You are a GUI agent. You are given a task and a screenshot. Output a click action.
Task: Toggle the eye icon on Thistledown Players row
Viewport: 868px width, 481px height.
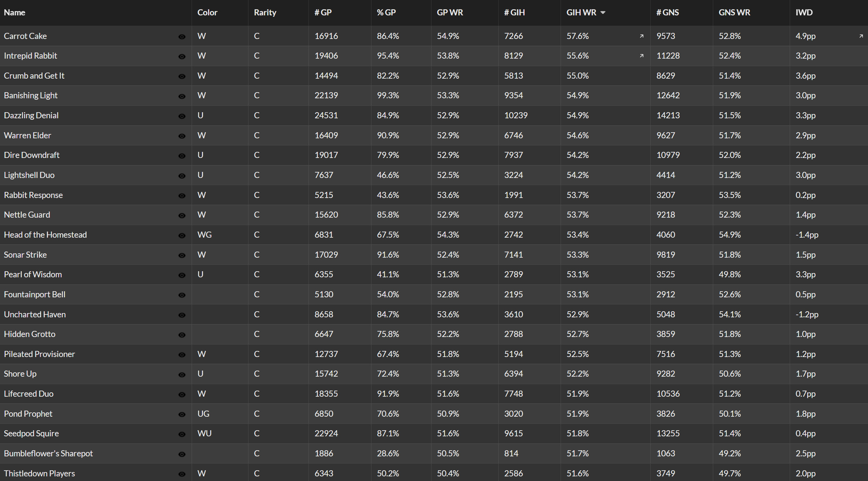[182, 474]
